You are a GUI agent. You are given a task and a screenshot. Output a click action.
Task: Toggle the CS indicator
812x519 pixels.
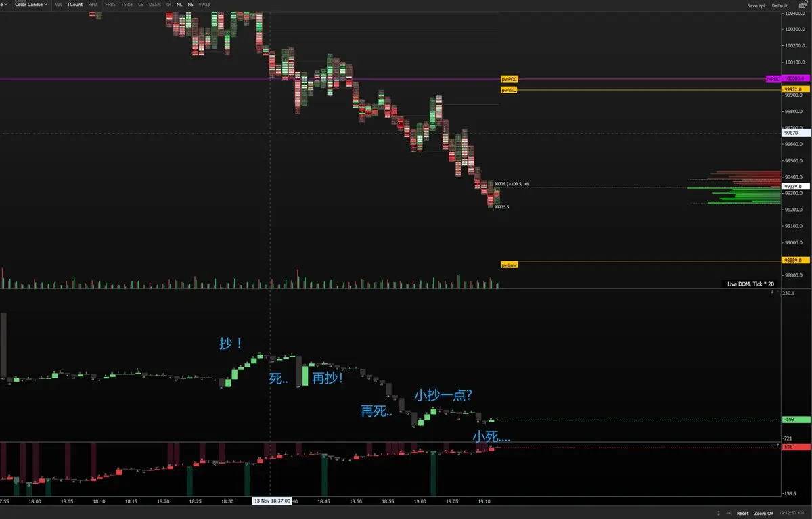tap(141, 4)
